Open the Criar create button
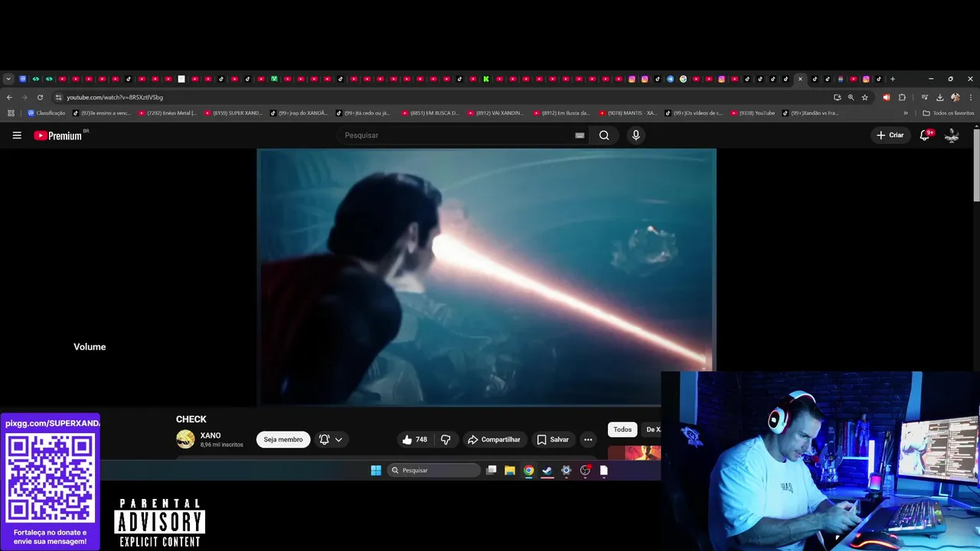This screenshot has height=551, width=980. [x=890, y=135]
